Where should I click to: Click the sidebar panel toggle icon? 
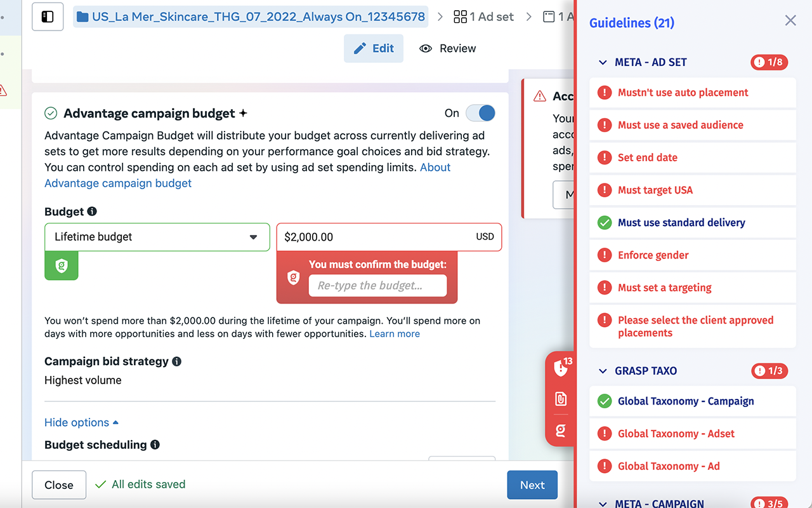point(48,17)
